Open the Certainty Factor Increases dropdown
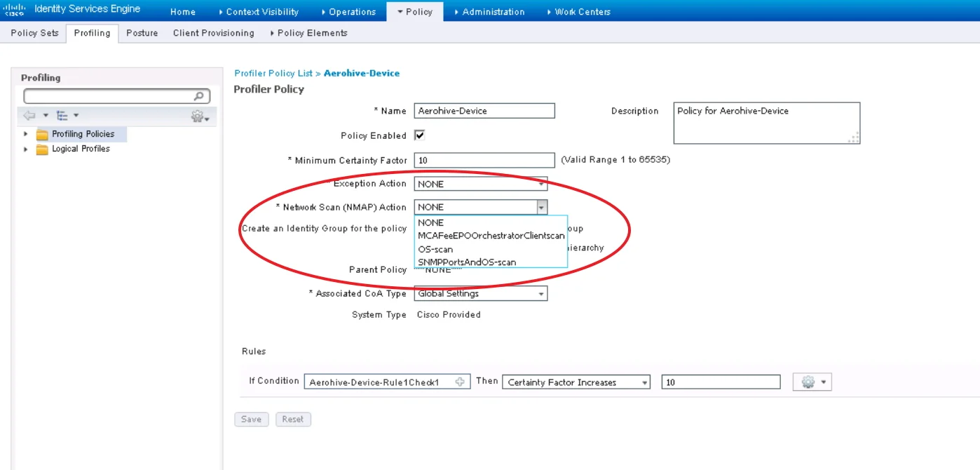 point(576,382)
